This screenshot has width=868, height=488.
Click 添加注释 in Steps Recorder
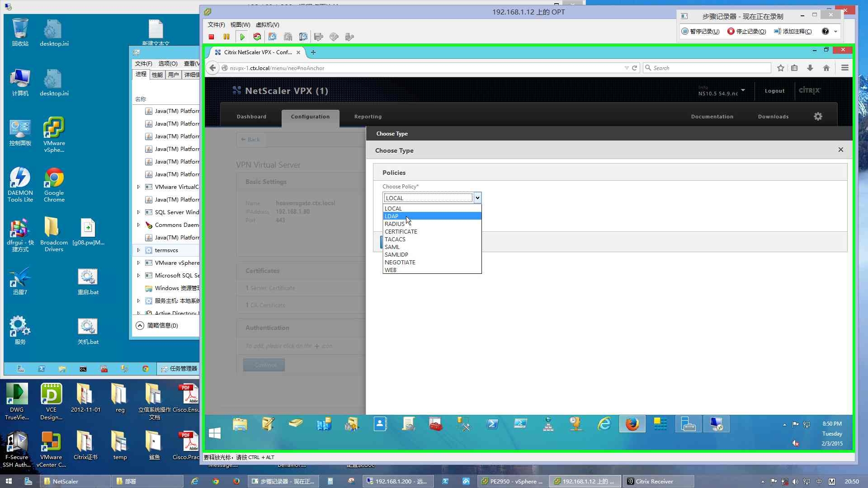click(793, 31)
